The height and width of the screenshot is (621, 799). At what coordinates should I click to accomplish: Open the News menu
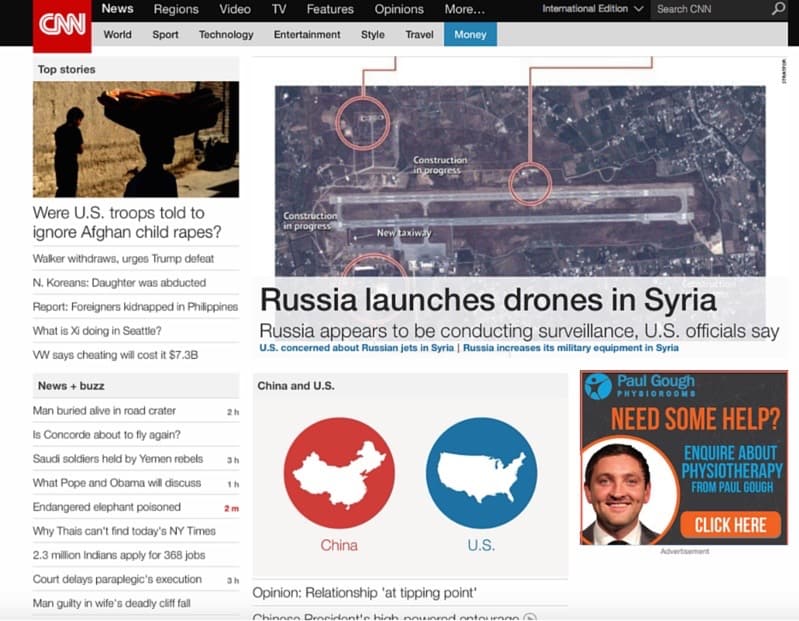click(x=117, y=9)
